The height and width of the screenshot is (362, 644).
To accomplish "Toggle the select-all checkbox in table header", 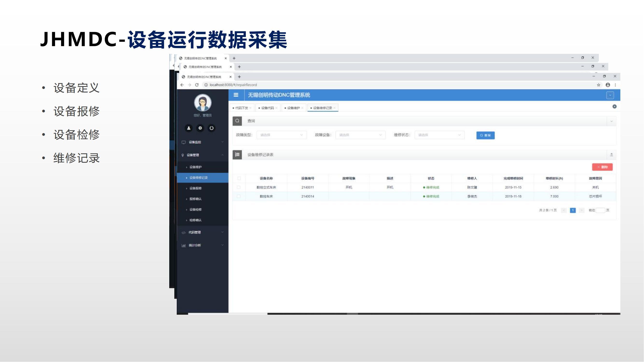I will 239,178.
